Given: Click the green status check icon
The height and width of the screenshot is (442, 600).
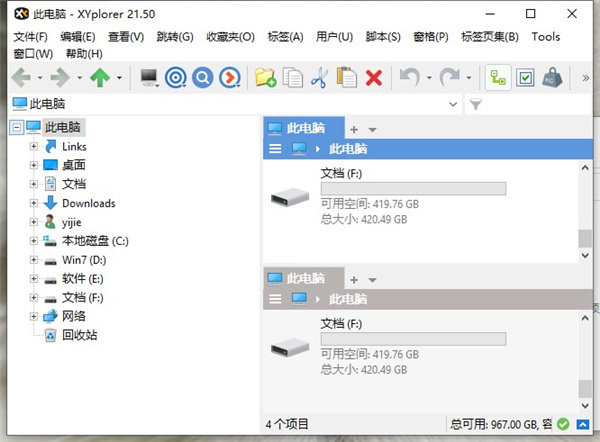Looking at the screenshot, I should click(563, 424).
